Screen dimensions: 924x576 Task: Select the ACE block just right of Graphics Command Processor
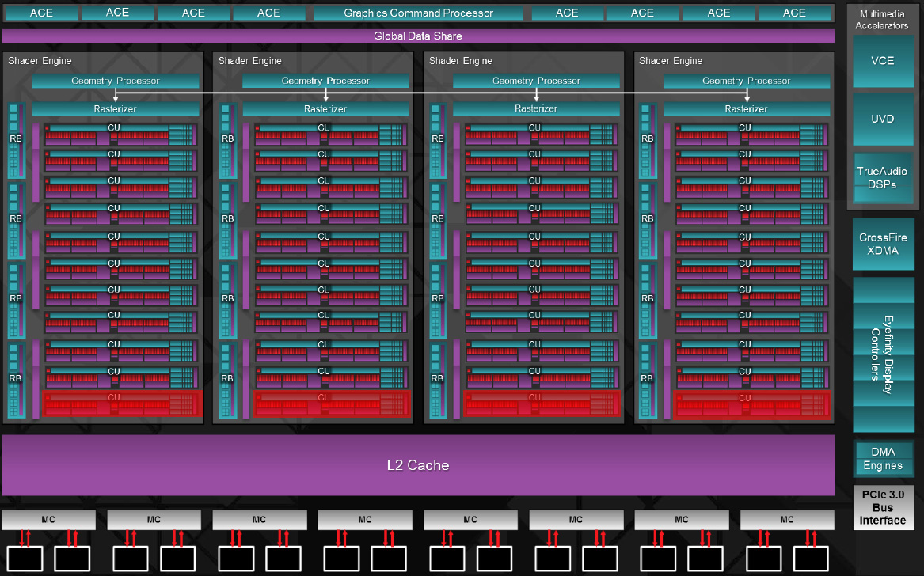point(567,13)
